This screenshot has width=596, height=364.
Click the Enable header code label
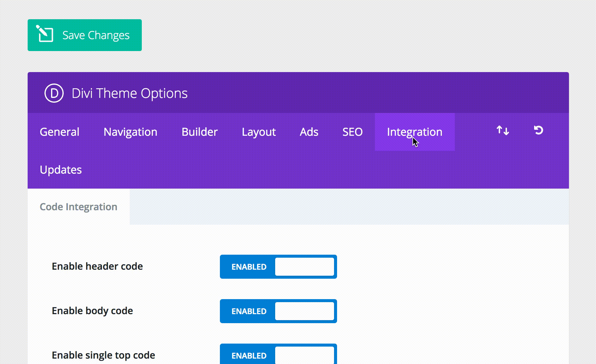pyautogui.click(x=97, y=266)
